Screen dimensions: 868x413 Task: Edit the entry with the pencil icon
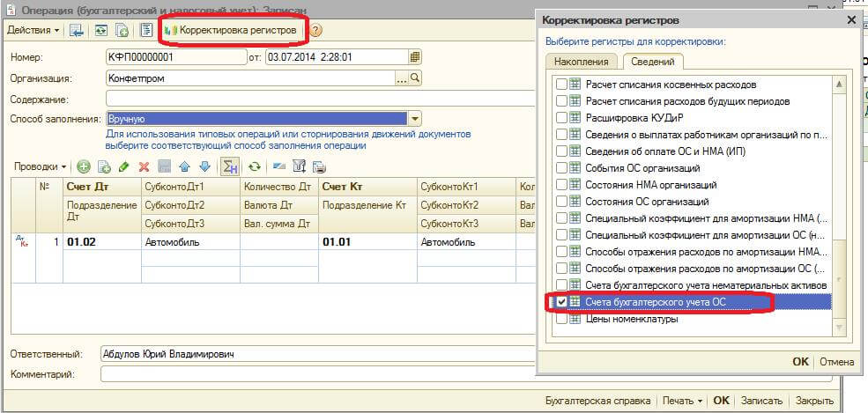123,166
